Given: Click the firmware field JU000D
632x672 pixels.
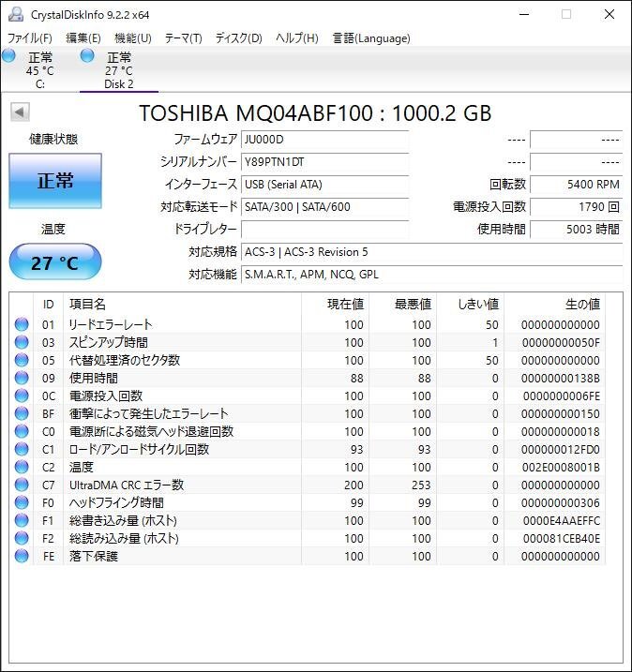Looking at the screenshot, I should point(324,140).
